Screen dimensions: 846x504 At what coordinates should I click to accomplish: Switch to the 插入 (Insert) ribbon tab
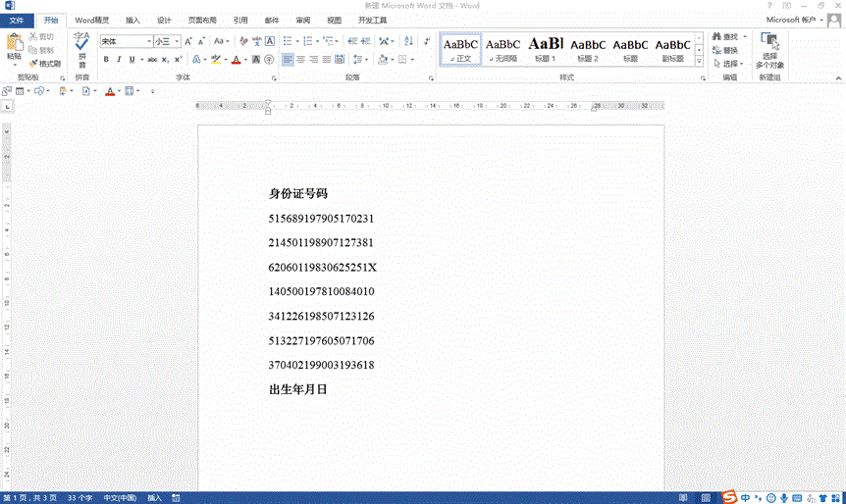132,20
